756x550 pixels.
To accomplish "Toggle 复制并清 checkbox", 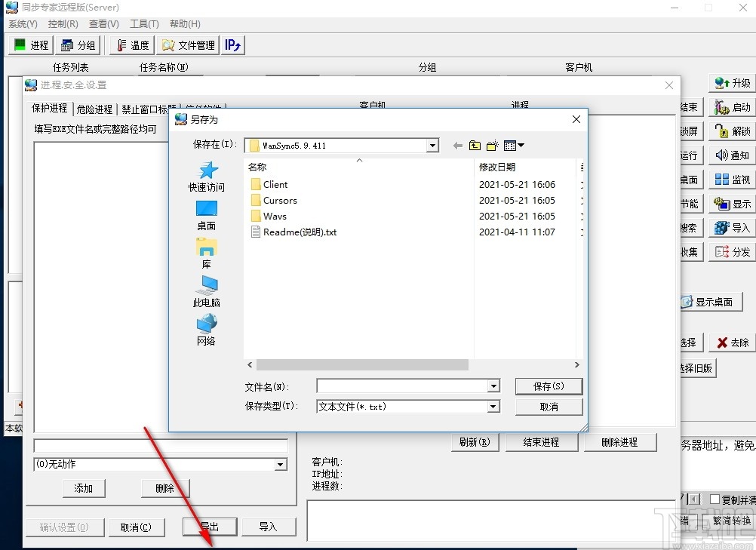I will (x=715, y=499).
